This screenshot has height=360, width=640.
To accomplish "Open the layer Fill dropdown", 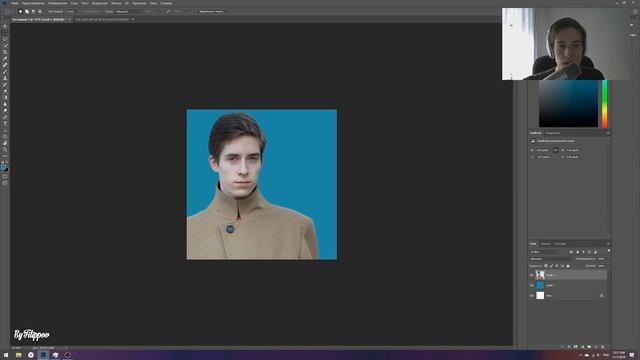I will click(x=601, y=266).
